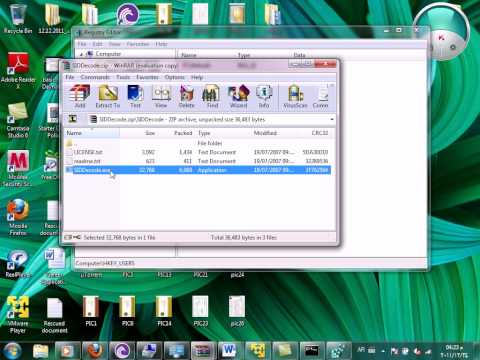Click the VMware Player desktop icon
480x360 pixels.
[18, 315]
